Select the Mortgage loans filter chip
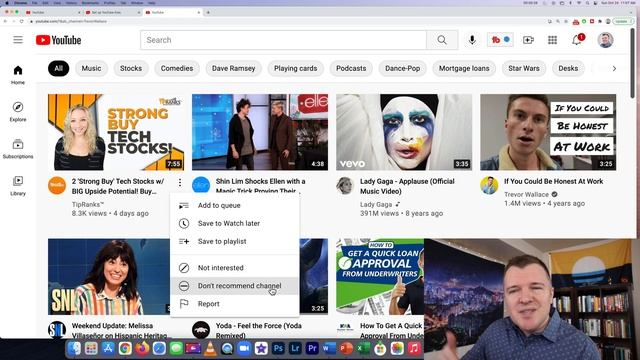640x360 pixels. point(464,68)
